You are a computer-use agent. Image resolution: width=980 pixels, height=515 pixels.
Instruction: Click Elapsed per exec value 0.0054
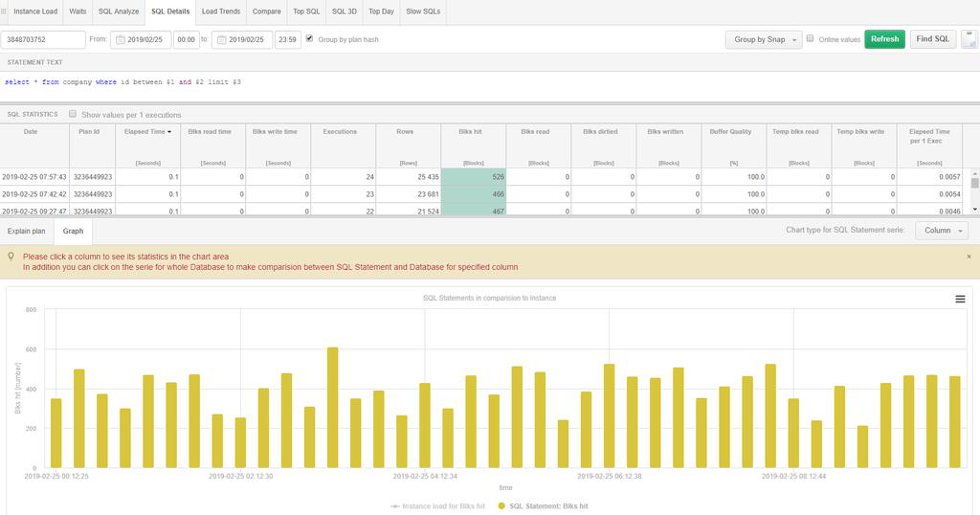pyautogui.click(x=929, y=194)
